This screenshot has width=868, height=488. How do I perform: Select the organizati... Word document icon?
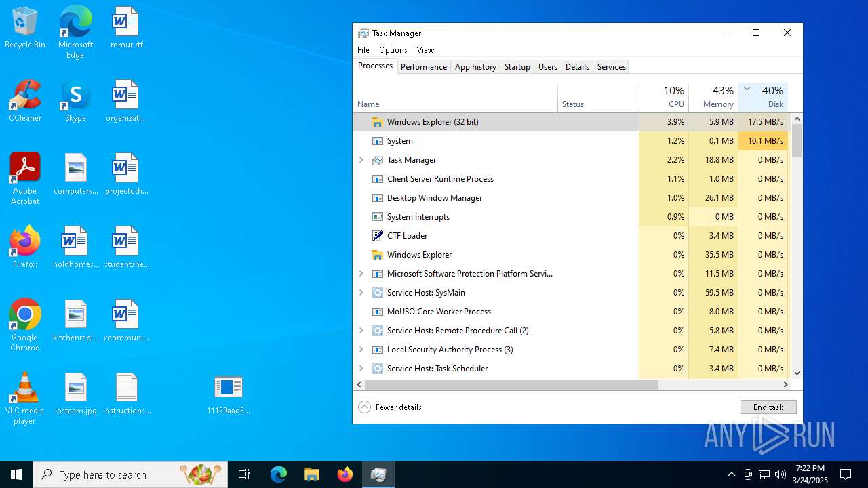coord(126,102)
